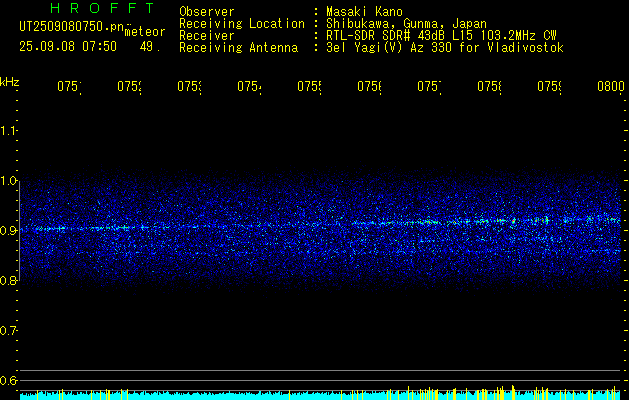Click the 0.9 frequency axis label
Screen dimensions: 629x400
click(x=8, y=231)
